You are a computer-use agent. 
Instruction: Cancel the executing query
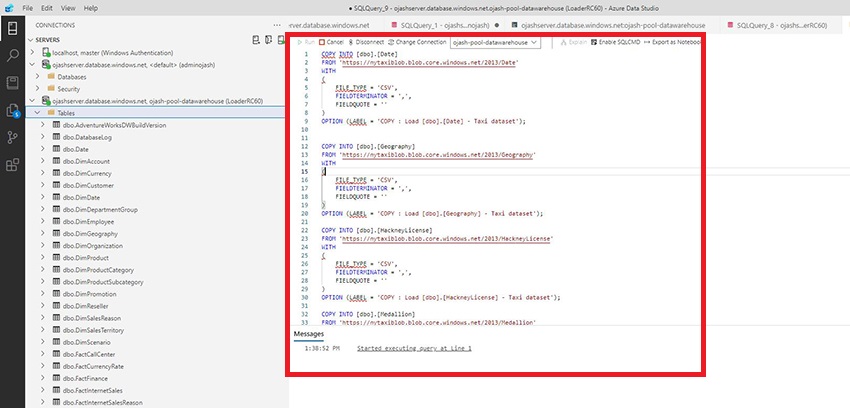(x=331, y=42)
